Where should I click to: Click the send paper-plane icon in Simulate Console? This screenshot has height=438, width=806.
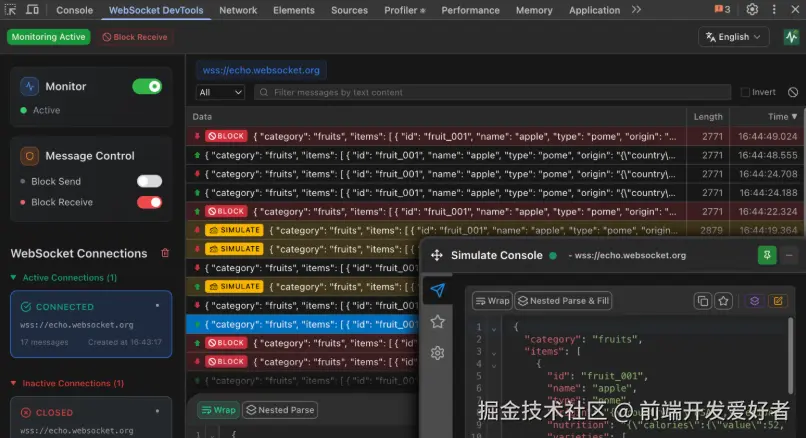point(437,290)
